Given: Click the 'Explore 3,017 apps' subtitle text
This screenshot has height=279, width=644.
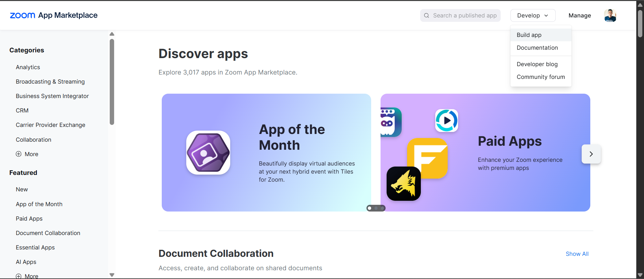Looking at the screenshot, I should 228,72.
